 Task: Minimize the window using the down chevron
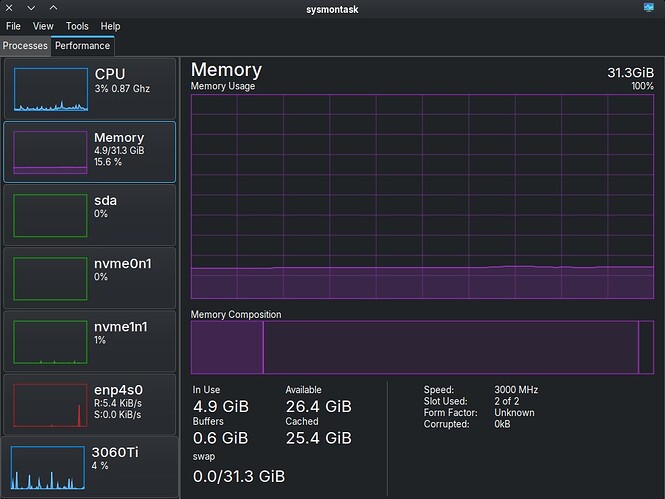[x=33, y=9]
